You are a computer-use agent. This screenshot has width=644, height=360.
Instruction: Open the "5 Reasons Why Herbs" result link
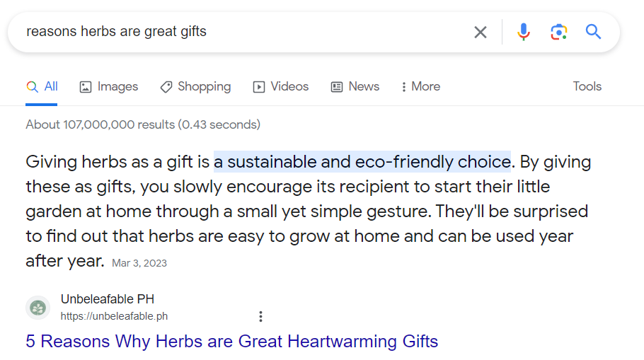pyautogui.click(x=232, y=342)
